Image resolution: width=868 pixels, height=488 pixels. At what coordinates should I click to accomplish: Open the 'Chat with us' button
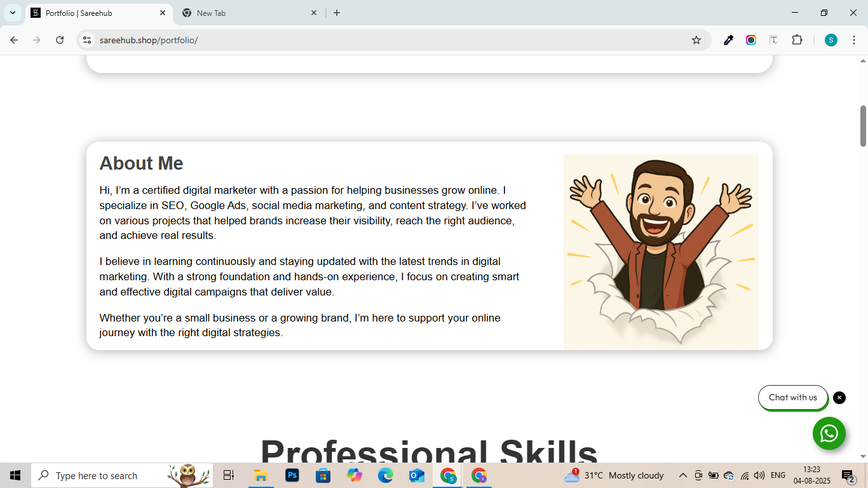tap(792, 398)
